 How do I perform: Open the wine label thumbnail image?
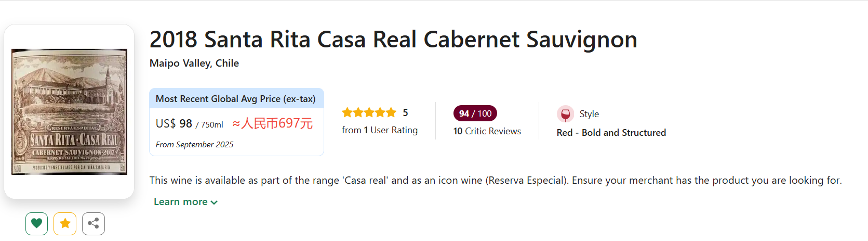69,112
